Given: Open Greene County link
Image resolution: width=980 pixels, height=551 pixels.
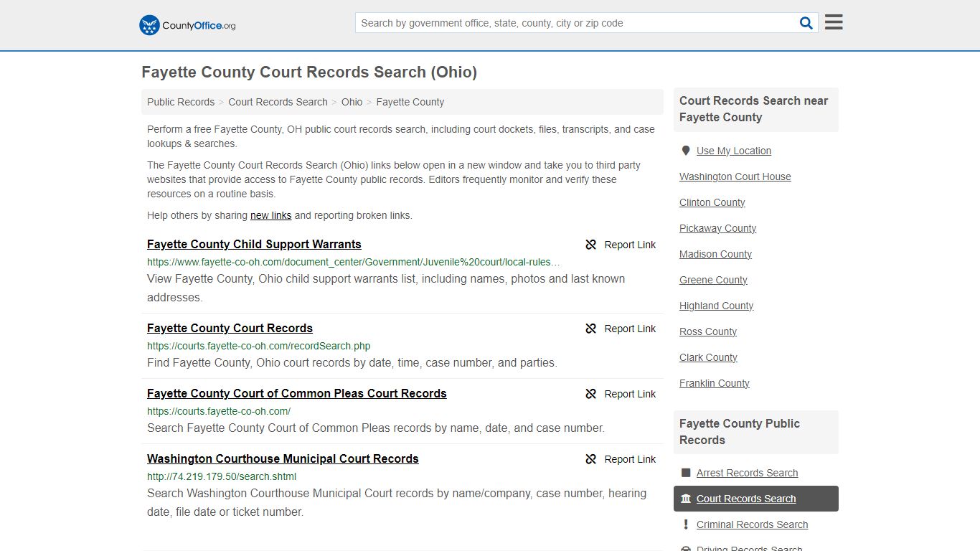Looking at the screenshot, I should 713,280.
